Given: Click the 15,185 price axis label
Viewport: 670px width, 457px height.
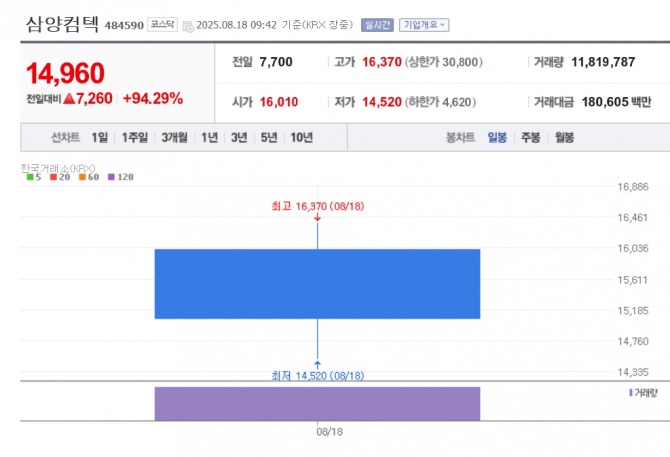Looking at the screenshot, I should click(633, 311).
